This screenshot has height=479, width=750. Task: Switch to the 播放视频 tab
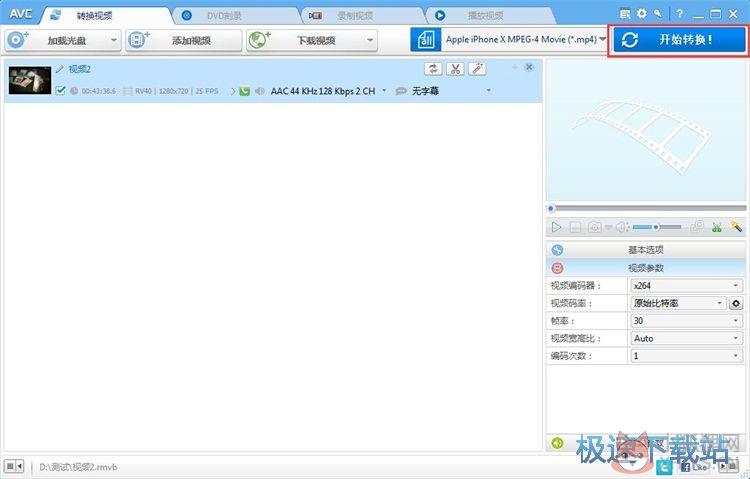[489, 16]
